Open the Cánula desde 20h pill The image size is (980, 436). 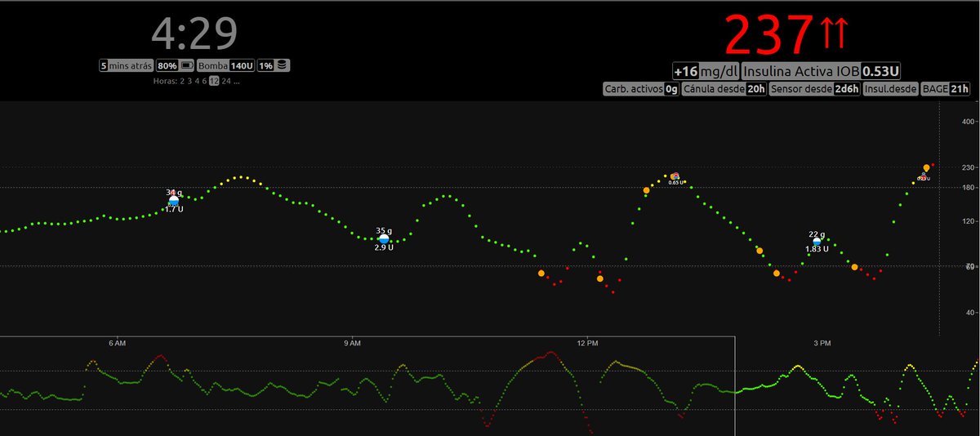coord(724,89)
